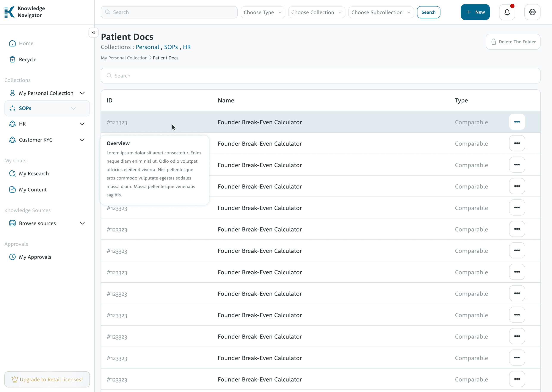The height and width of the screenshot is (392, 552).
Task: Open the notifications bell icon
Action: 507,12
